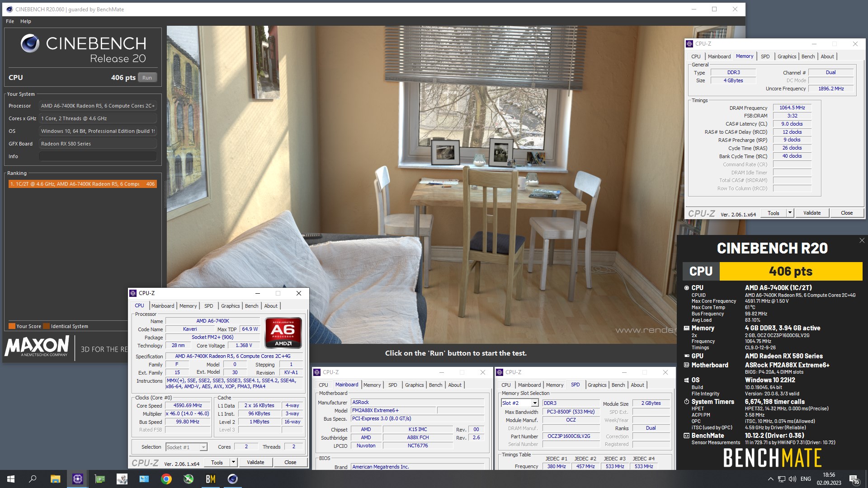This screenshot has width=868, height=488.
Task: Open File Explorer from taskbar
Action: tap(55, 479)
